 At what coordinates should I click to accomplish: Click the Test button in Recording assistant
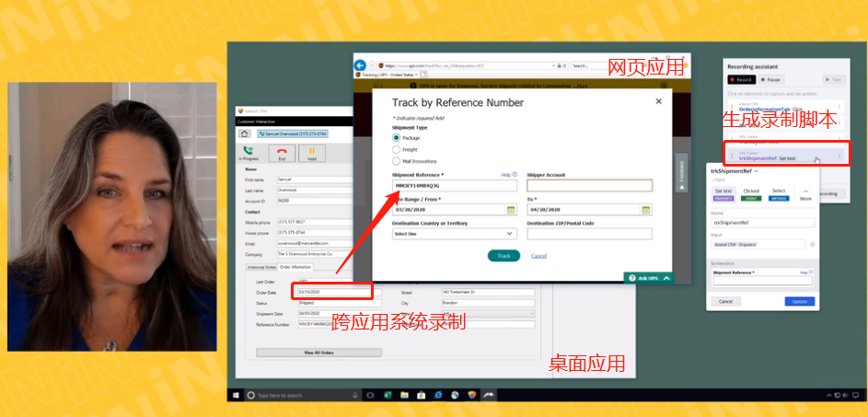tap(834, 80)
